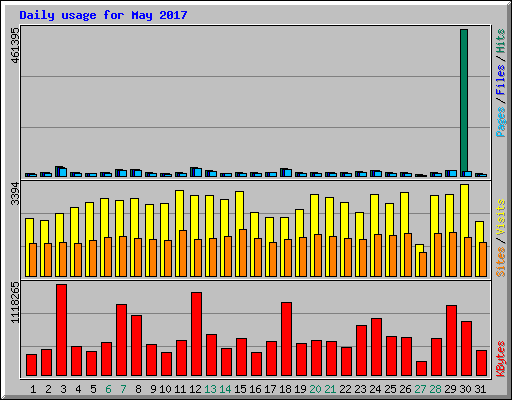This screenshot has width=512, height=400.
Task: Click the red KBytes bar for day 7
Action: pyautogui.click(x=122, y=340)
